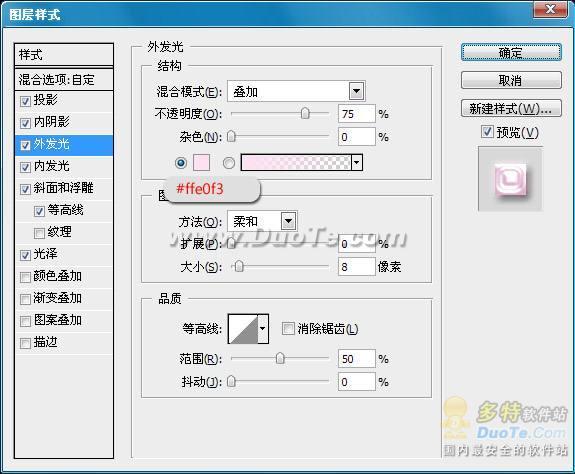Screen dimensions: 575x474
Task: Open the 图案叠加 pattern overlay settings
Action: [58, 320]
